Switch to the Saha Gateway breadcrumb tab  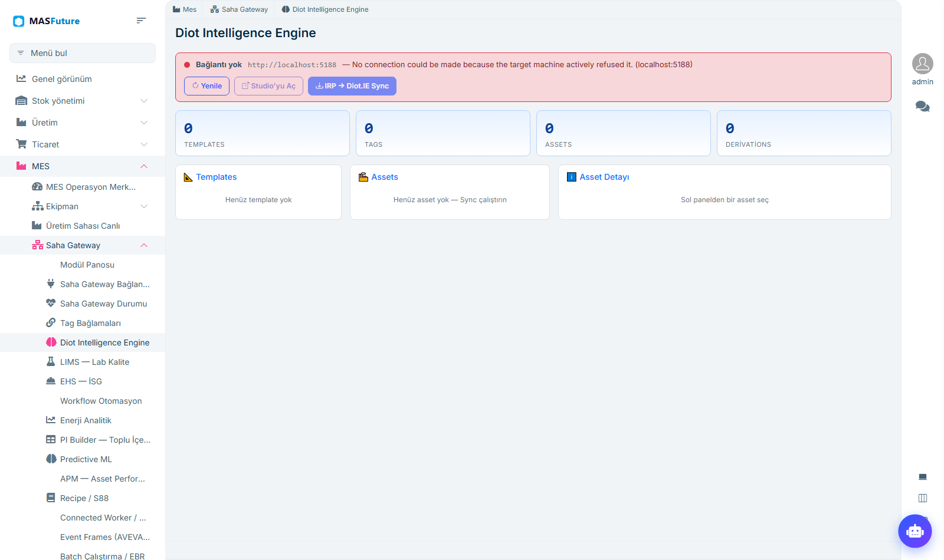click(239, 9)
